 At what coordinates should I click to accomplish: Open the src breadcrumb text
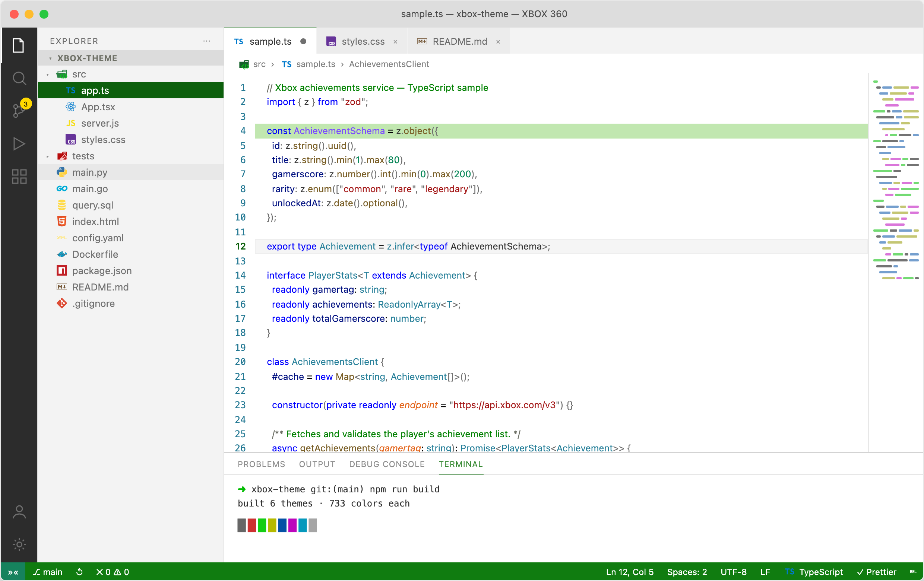pyautogui.click(x=259, y=64)
